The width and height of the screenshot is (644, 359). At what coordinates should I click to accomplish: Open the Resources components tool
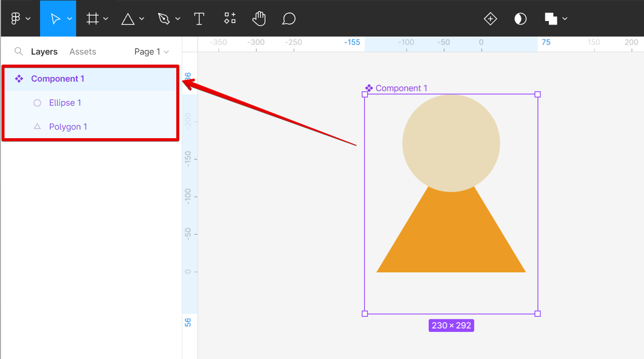tap(230, 19)
